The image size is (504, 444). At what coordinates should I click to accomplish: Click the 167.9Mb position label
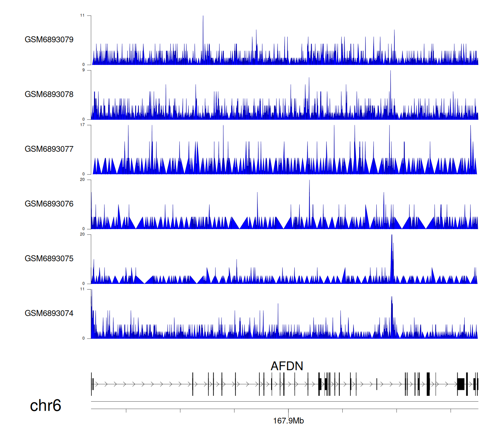[288, 421]
